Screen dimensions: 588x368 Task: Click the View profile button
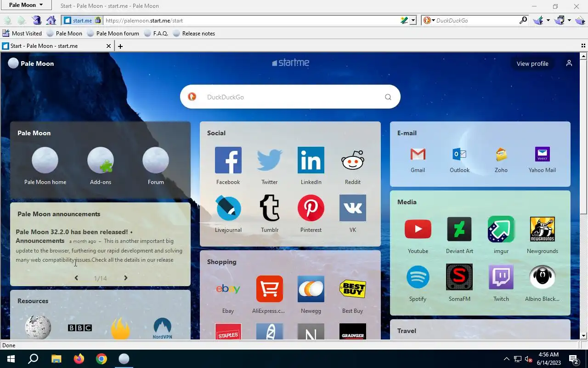(x=532, y=63)
